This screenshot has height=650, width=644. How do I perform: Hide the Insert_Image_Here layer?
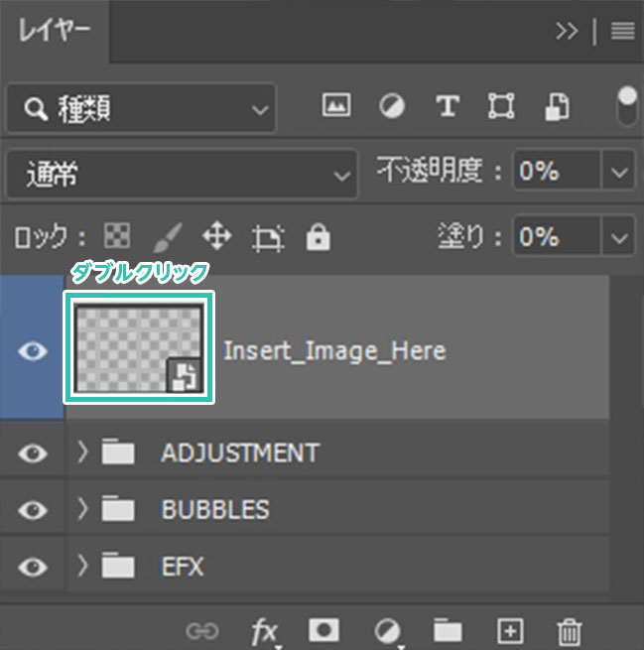[33, 351]
